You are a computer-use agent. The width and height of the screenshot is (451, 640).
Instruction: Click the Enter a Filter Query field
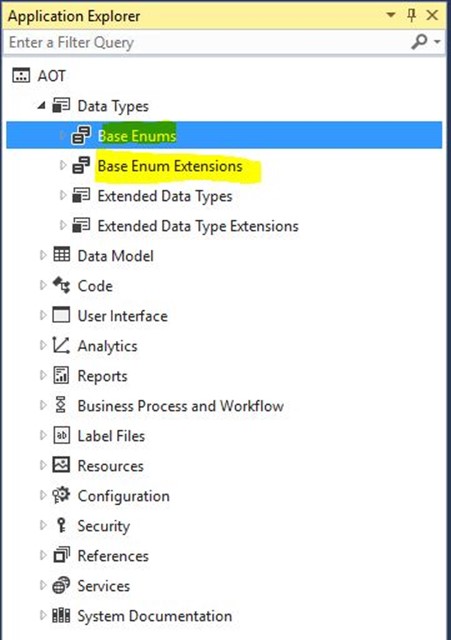pyautogui.click(x=206, y=42)
